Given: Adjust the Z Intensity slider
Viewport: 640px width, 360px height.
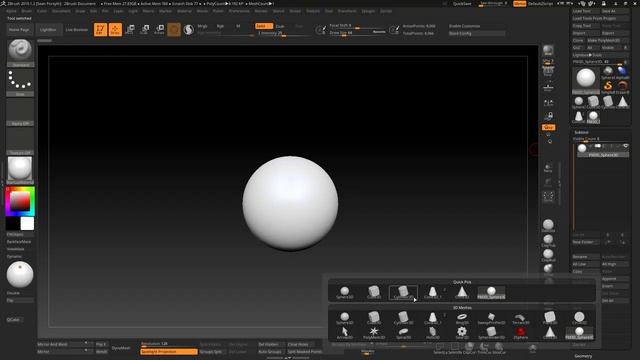Looking at the screenshot, I should coord(284,33).
